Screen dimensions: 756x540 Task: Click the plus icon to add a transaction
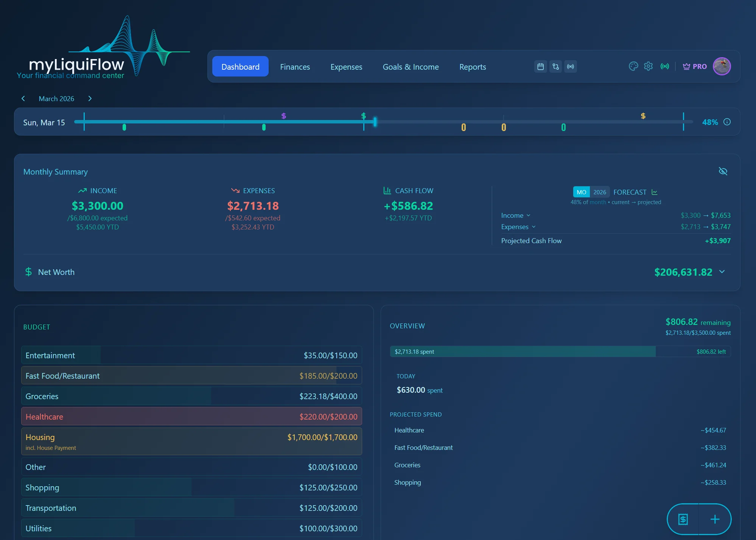[714, 519]
